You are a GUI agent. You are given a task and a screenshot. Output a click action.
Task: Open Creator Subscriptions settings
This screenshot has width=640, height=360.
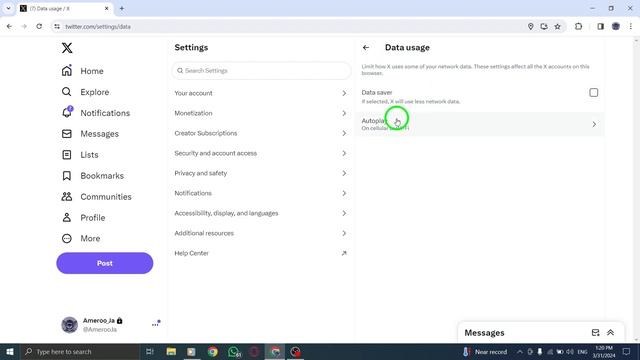tap(260, 133)
